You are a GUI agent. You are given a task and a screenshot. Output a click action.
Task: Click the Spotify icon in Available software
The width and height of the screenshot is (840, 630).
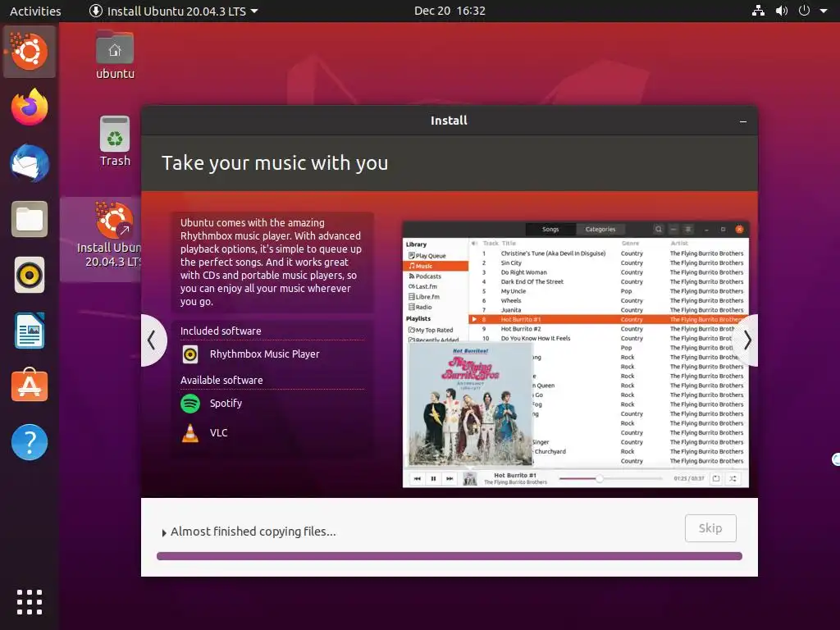click(x=190, y=404)
